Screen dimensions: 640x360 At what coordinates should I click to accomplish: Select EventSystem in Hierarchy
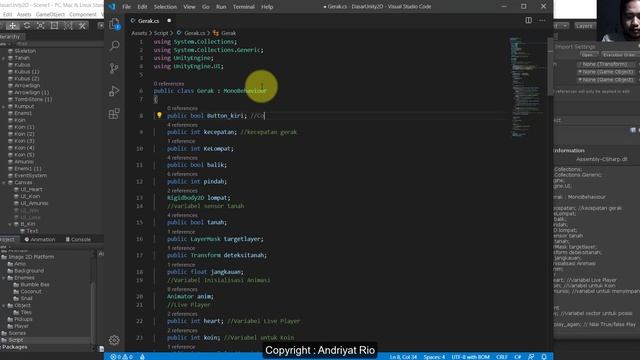pos(30,176)
